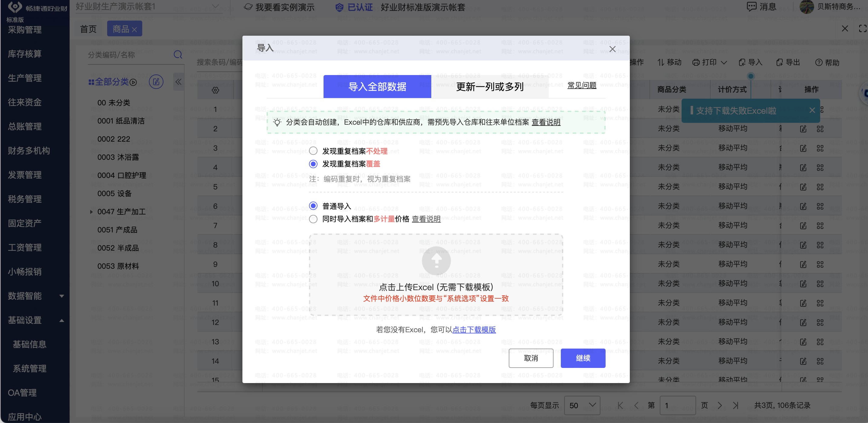
Task: Select category 00 未分类
Action: pyautogui.click(x=113, y=103)
